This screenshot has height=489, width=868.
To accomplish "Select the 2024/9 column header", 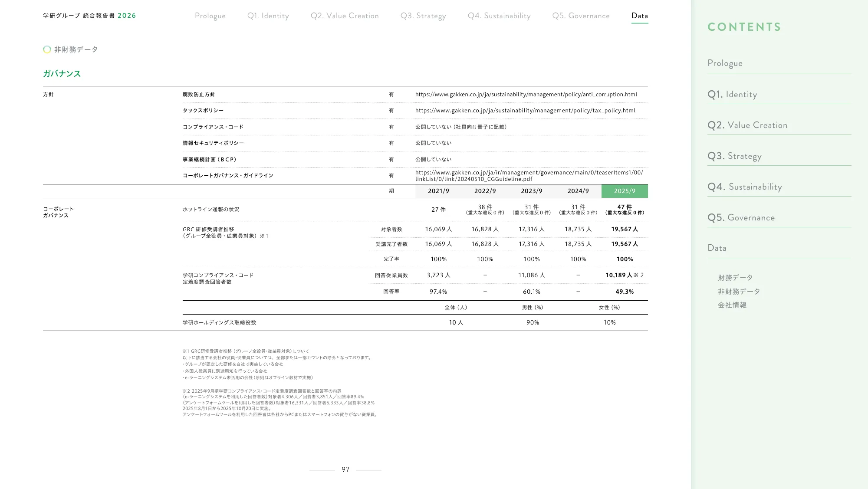I will 578,191.
